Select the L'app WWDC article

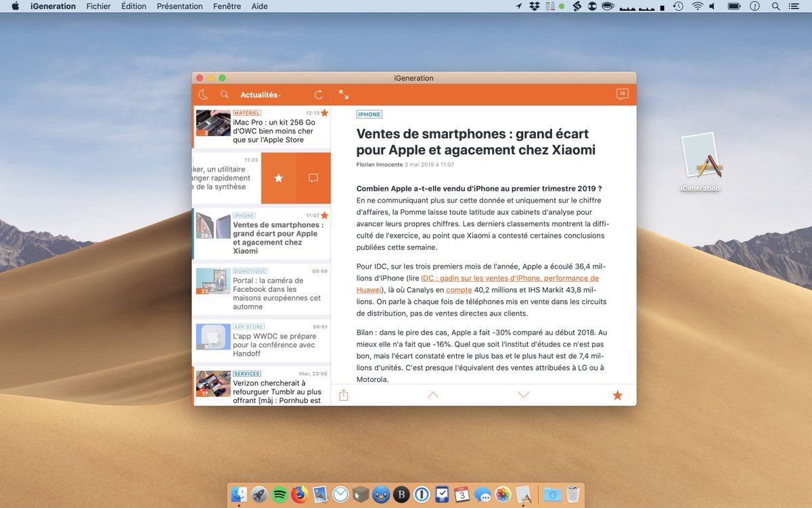[x=262, y=341]
